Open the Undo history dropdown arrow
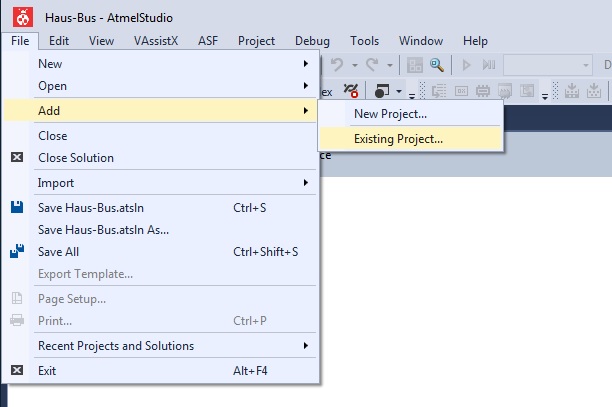The width and height of the screenshot is (612, 407). pyautogui.click(x=354, y=66)
